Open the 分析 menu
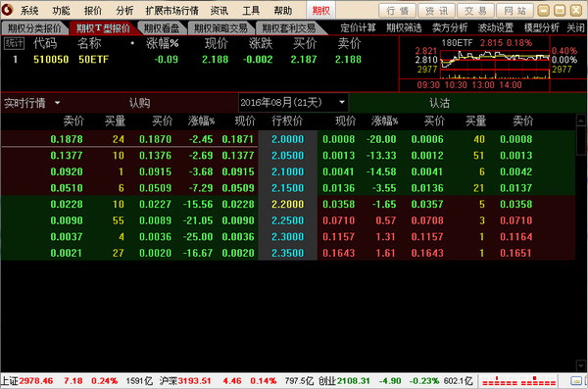This screenshot has width=588, height=389. [x=124, y=11]
